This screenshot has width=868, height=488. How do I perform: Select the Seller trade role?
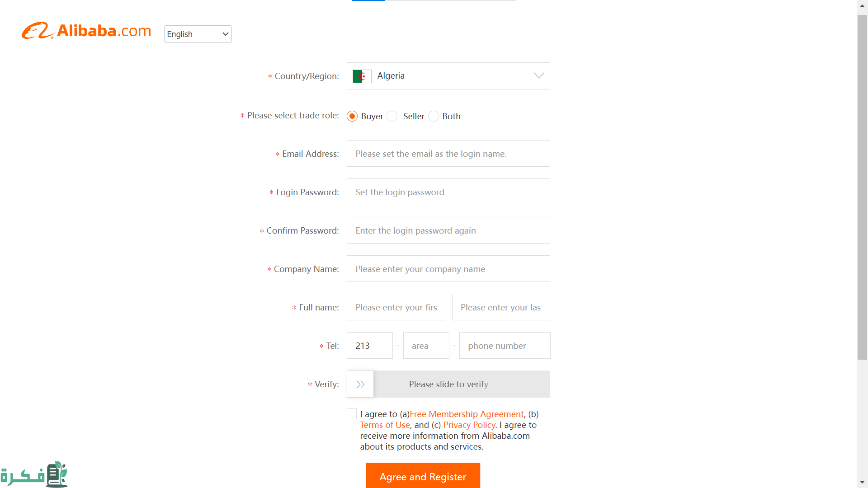pos(392,116)
